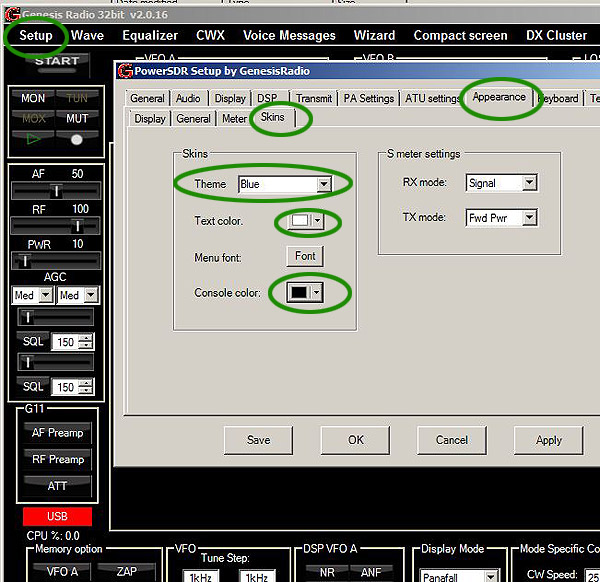Open the TX mode Fwd Pwr dropdown

502,218
